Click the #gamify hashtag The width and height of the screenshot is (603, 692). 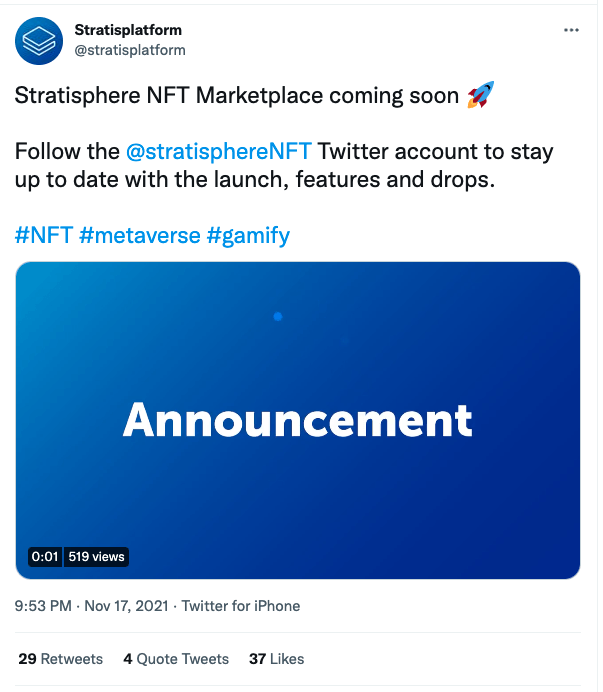[249, 236]
